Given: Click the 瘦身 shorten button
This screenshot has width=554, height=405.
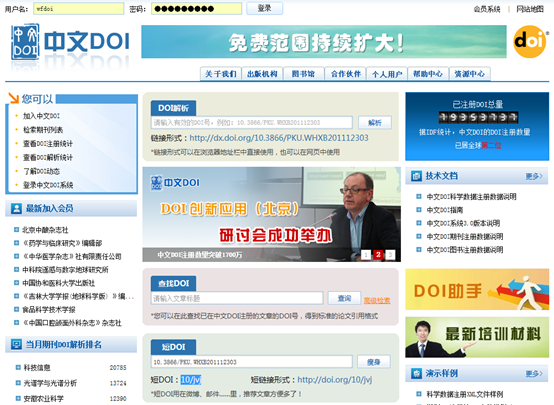Looking at the screenshot, I should coord(373,362).
